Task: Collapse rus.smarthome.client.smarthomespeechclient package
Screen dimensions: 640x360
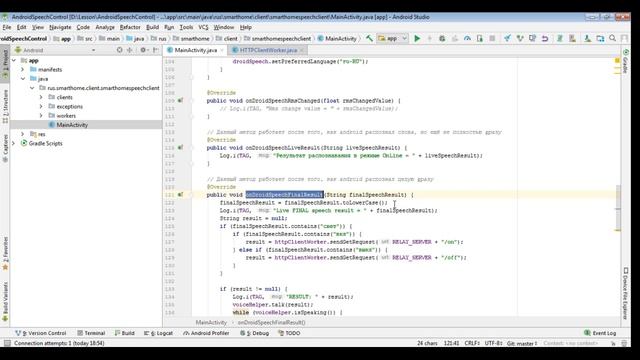Action: 32,88
